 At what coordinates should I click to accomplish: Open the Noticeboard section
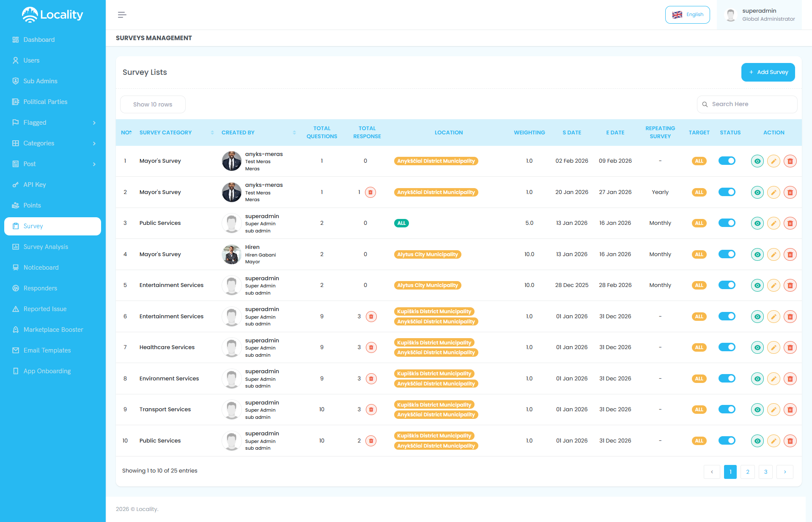(x=41, y=267)
